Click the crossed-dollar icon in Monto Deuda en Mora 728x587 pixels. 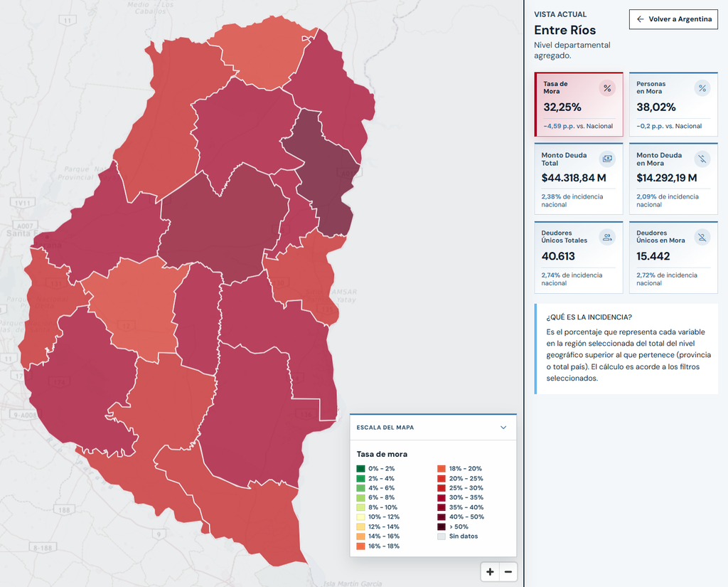(702, 159)
